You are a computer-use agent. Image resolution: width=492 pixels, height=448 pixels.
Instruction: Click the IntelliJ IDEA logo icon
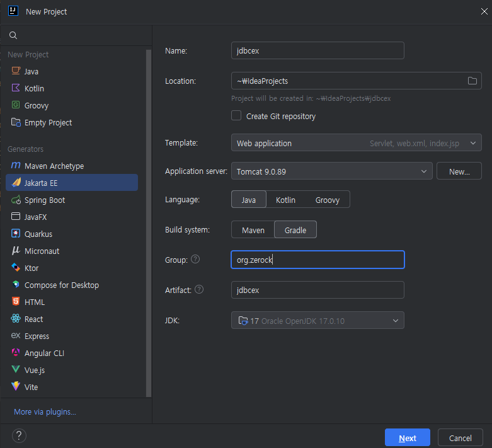click(x=13, y=11)
